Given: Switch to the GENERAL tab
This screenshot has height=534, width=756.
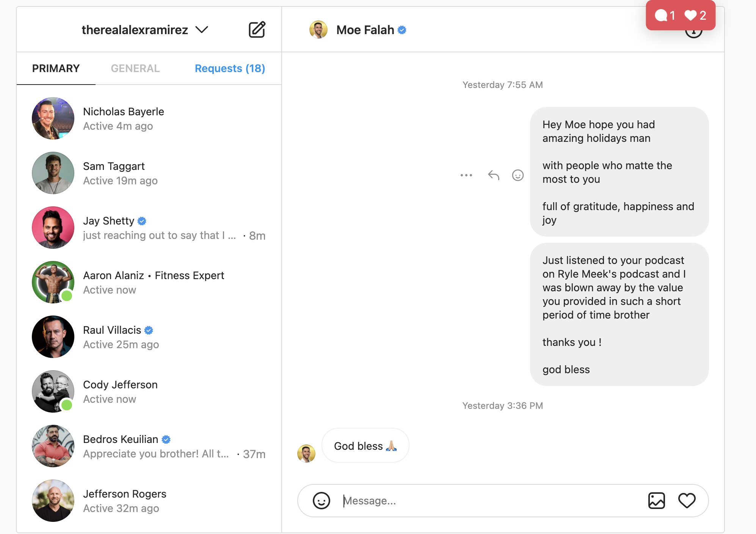Looking at the screenshot, I should click(135, 68).
